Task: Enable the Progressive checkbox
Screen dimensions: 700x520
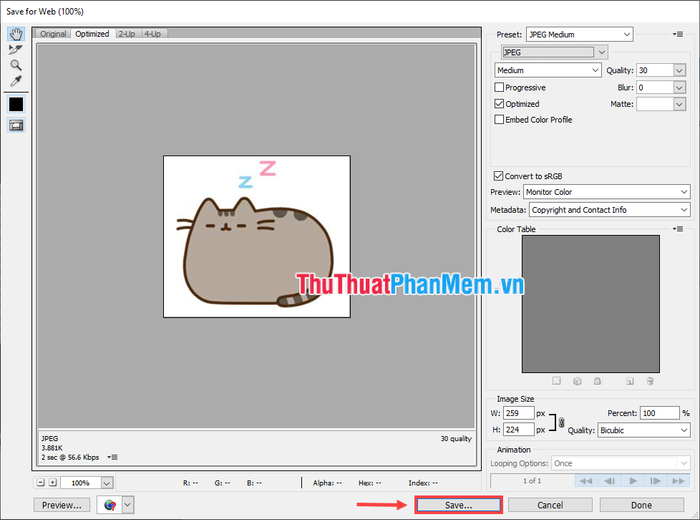Action: coord(499,87)
